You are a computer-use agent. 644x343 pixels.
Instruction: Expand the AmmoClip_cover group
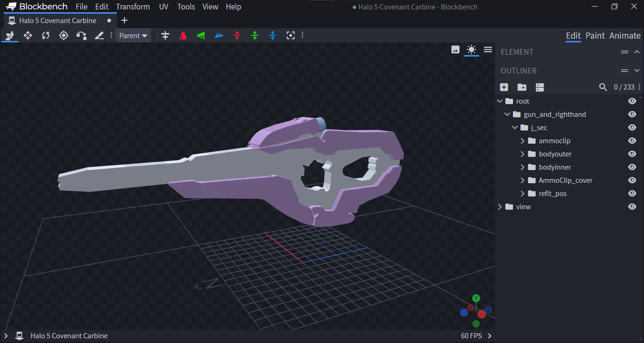522,180
